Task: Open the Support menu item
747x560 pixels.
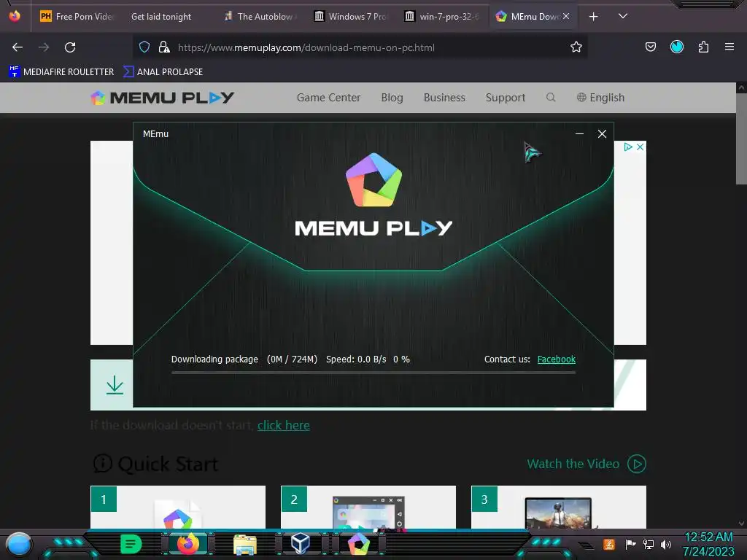Action: coord(506,98)
